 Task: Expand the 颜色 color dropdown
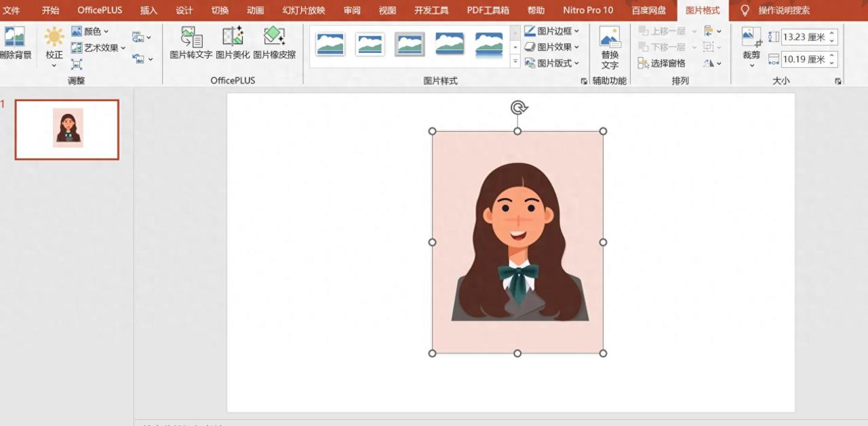coord(90,31)
